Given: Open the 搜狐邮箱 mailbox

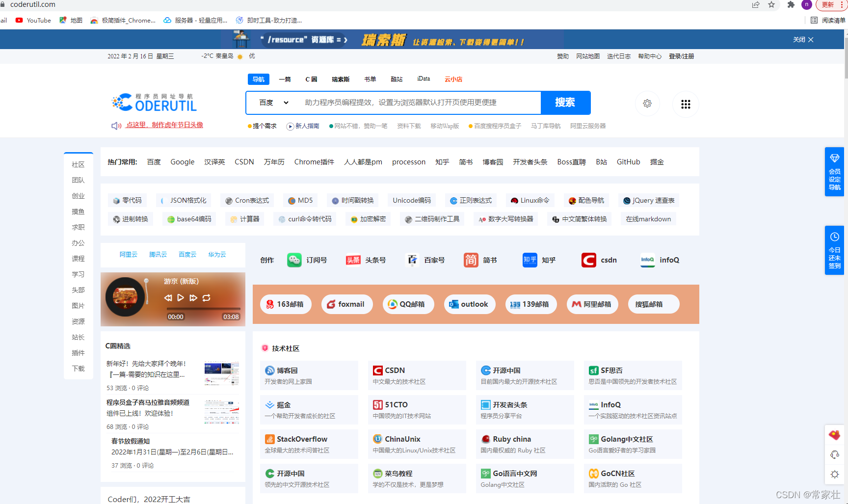Looking at the screenshot, I should point(654,304).
